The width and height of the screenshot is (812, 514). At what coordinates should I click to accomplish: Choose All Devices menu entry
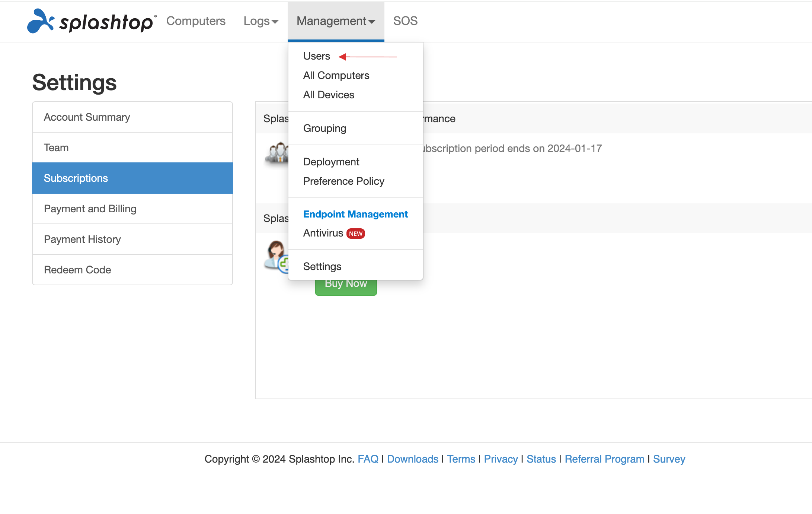tap(329, 95)
